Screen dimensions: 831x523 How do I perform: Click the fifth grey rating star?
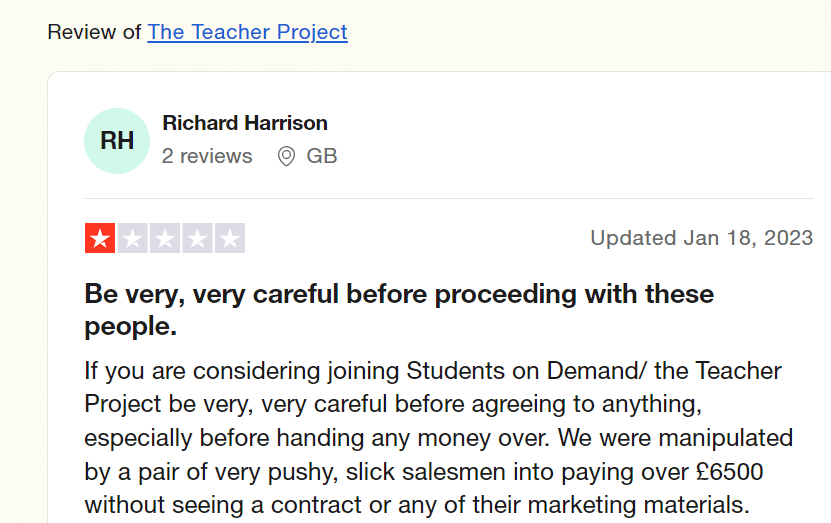[x=230, y=238]
